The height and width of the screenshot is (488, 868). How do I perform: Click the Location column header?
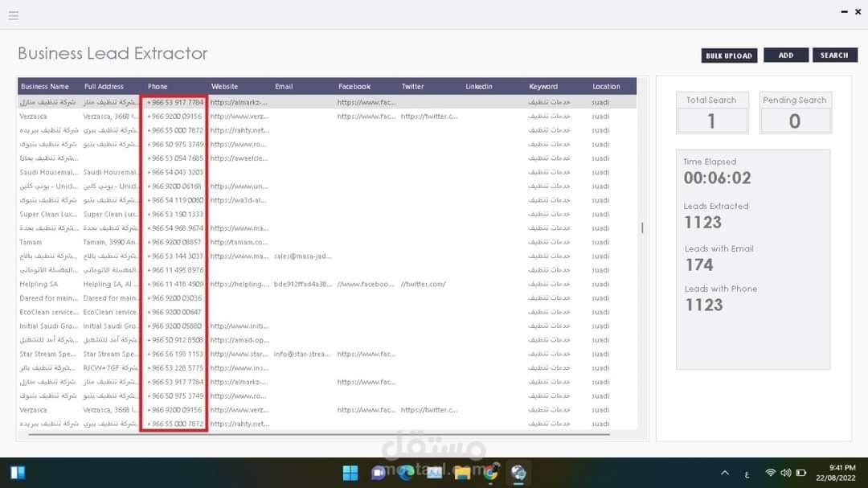click(x=606, y=86)
